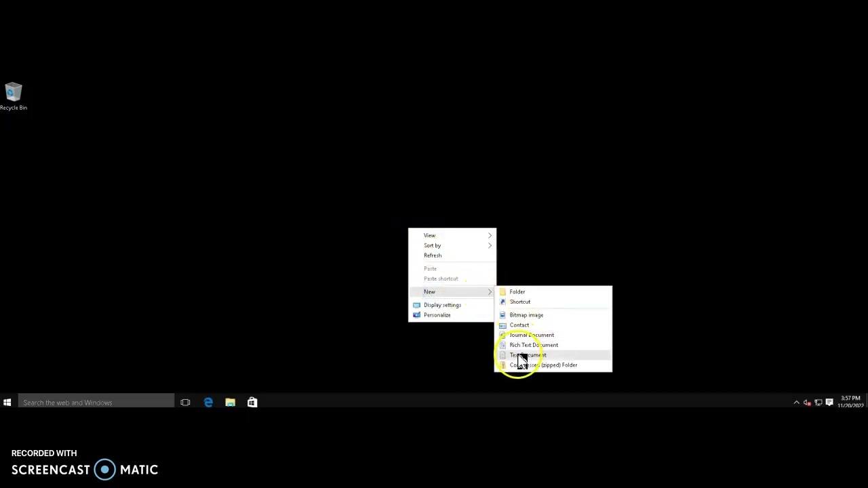The image size is (868, 488).
Task: Create a new Contact
Action: point(553,325)
